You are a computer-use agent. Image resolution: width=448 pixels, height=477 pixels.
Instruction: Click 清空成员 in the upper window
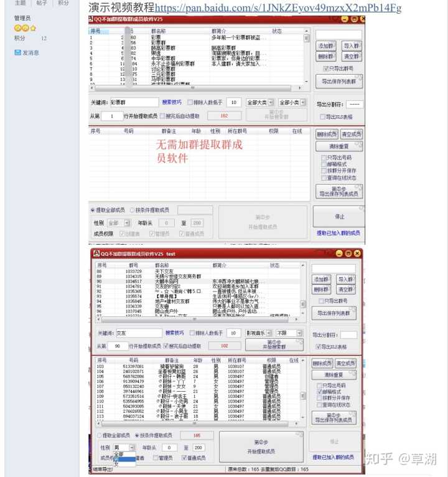click(x=352, y=134)
